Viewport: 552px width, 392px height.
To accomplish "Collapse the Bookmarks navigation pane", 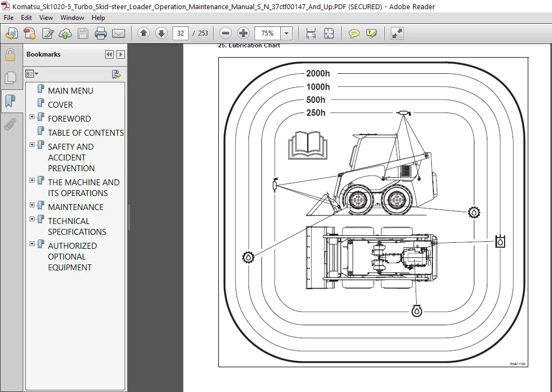I will tap(109, 54).
